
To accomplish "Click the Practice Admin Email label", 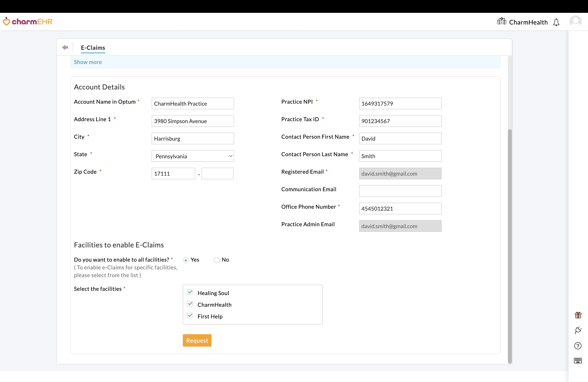I will pyautogui.click(x=308, y=224).
